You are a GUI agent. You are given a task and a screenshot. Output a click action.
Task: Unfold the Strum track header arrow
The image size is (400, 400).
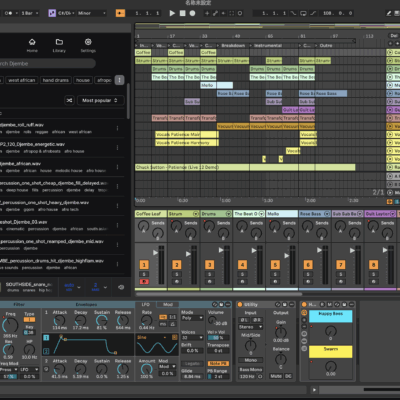pos(196,214)
